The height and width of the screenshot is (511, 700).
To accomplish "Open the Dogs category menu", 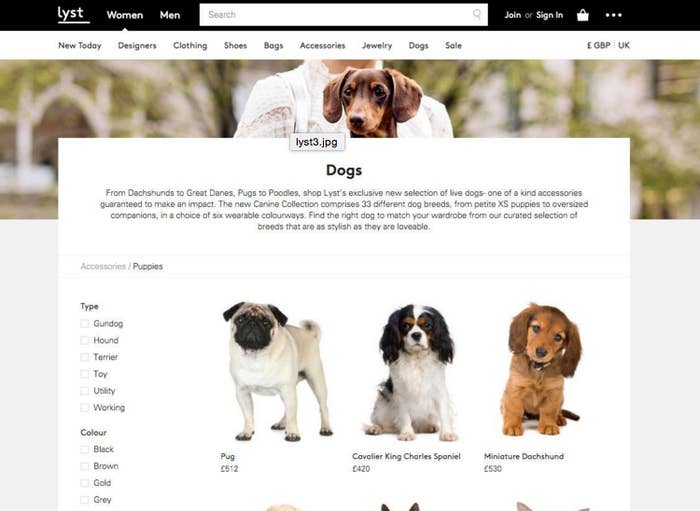I will tap(418, 46).
